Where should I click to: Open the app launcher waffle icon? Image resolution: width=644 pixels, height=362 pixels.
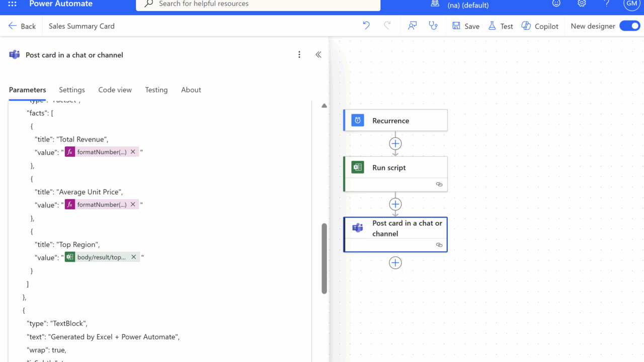coord(12,4)
